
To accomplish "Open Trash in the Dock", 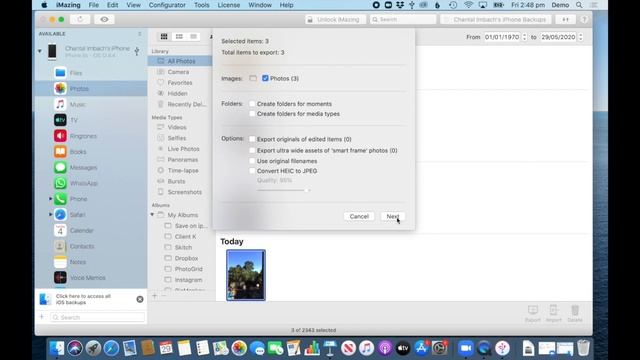I will tap(583, 348).
